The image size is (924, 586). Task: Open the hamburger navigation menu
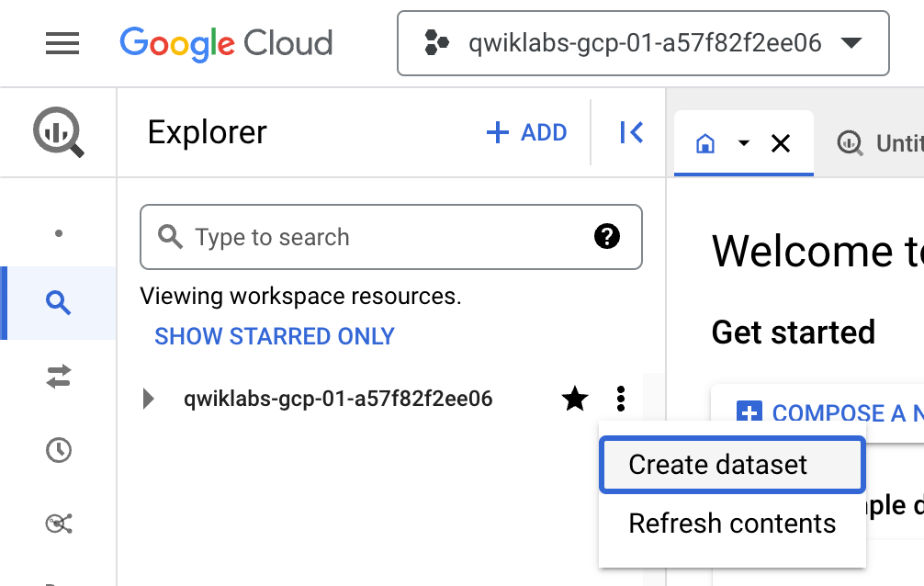tap(62, 43)
